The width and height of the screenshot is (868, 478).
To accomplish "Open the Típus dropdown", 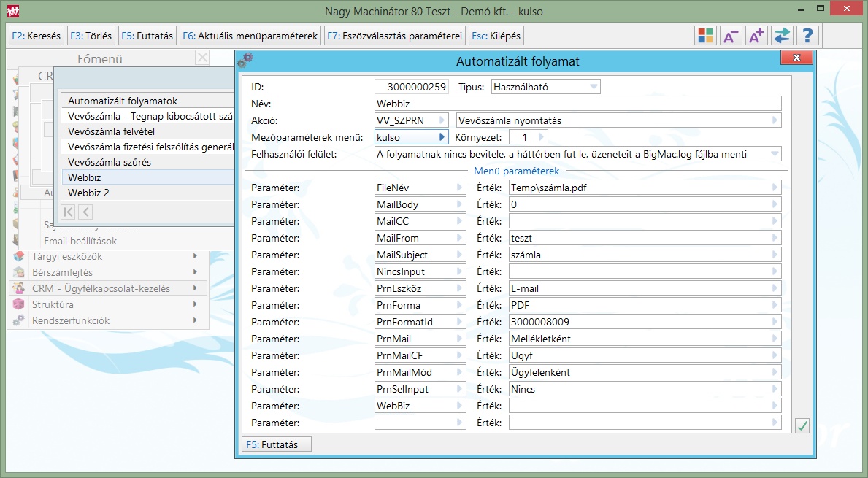I will point(594,87).
